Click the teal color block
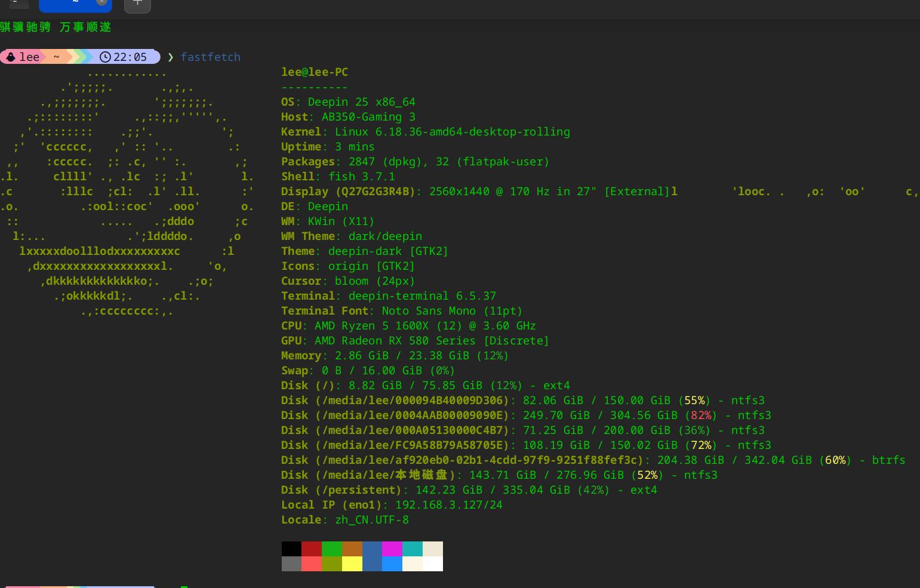The image size is (920, 588). (x=413, y=549)
